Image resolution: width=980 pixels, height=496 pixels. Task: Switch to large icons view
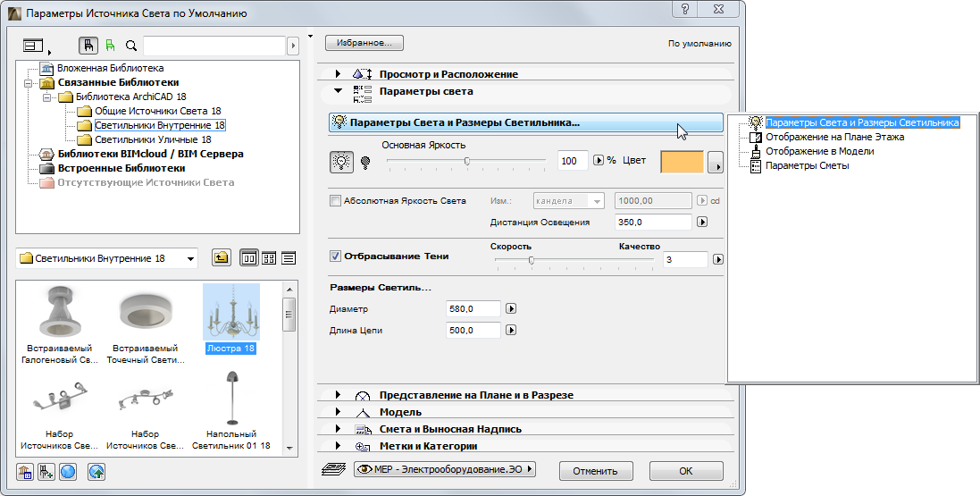pyautogui.click(x=249, y=258)
